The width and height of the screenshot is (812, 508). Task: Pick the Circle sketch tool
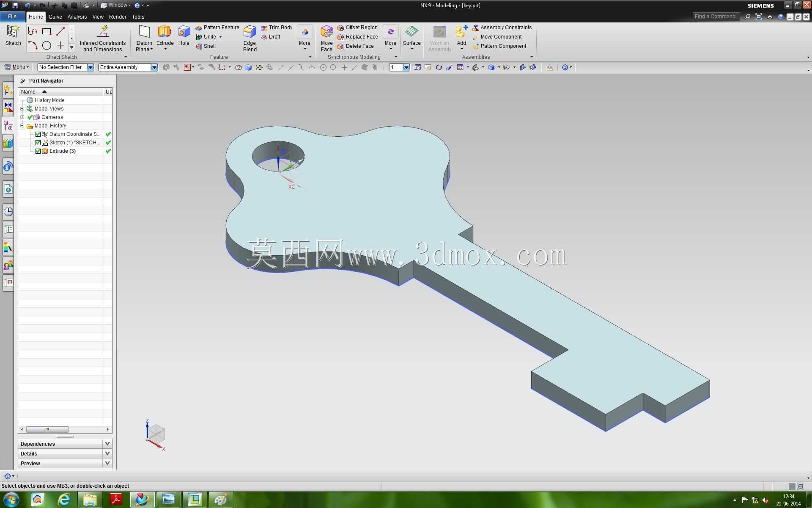click(x=47, y=45)
